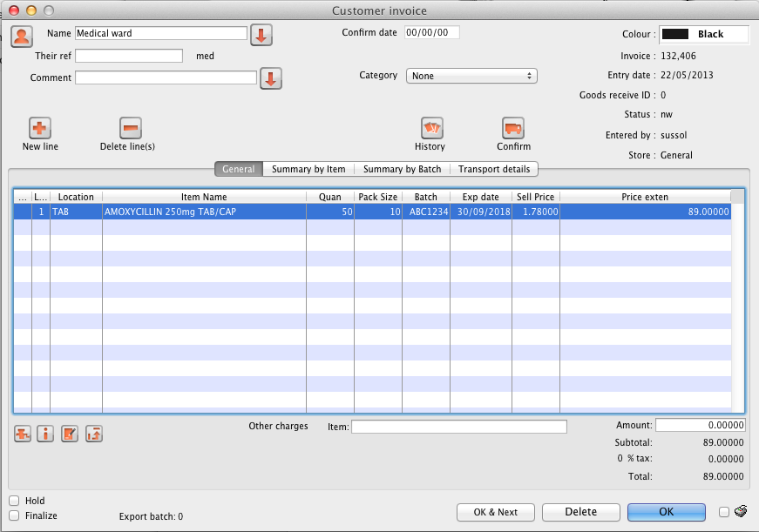Click the edit-note icon below the table

[70, 433]
